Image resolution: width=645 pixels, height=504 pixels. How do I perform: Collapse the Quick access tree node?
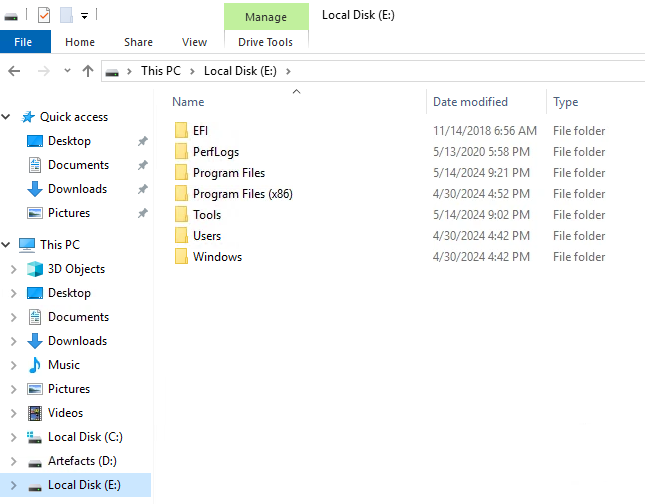(9, 117)
